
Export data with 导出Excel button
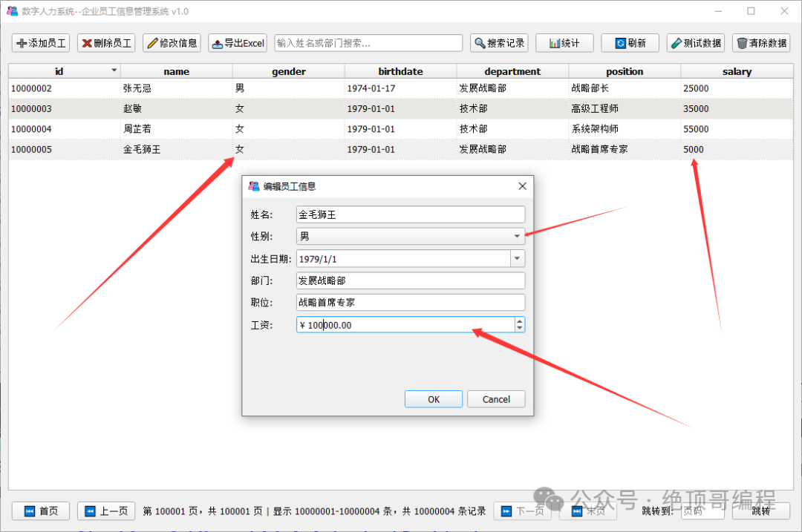[238, 43]
